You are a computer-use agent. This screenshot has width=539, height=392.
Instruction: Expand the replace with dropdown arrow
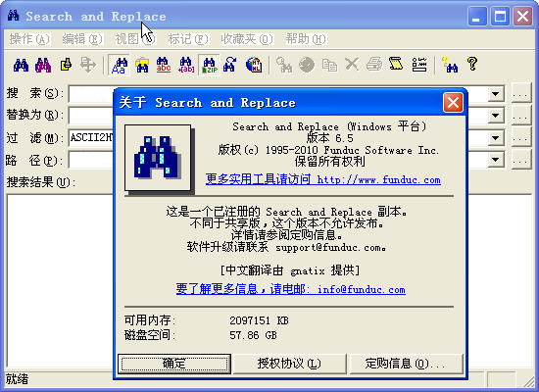[x=496, y=116]
